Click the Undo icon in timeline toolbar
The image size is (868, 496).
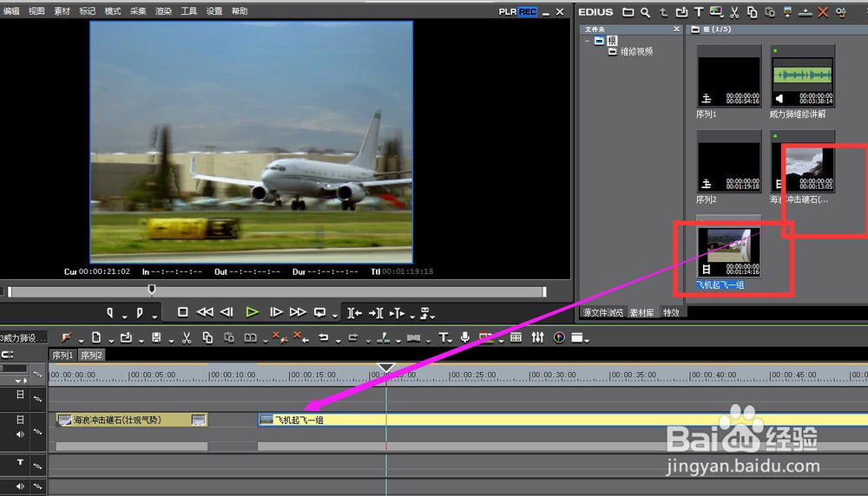[x=324, y=337]
